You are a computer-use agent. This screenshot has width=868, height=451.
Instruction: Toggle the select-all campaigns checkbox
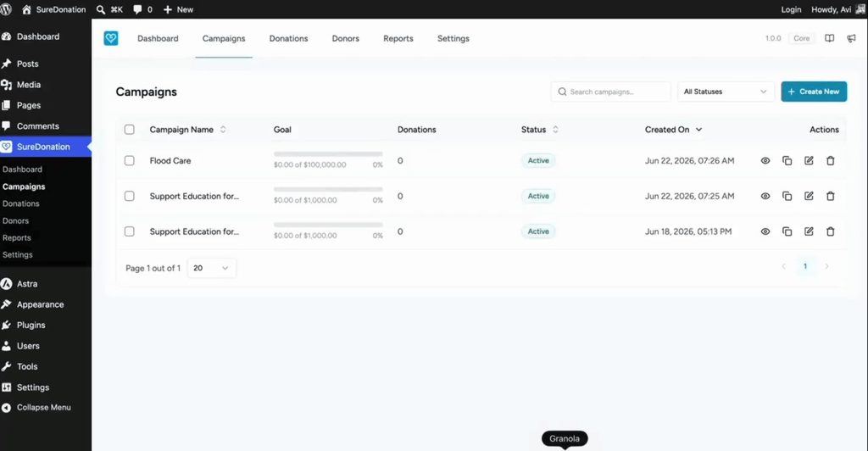click(x=129, y=130)
